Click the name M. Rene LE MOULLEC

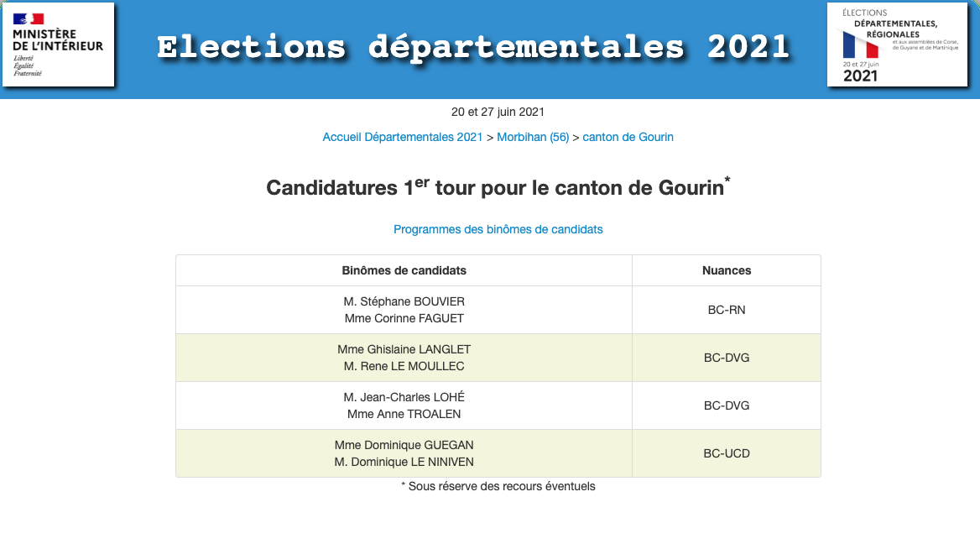pyautogui.click(x=404, y=366)
